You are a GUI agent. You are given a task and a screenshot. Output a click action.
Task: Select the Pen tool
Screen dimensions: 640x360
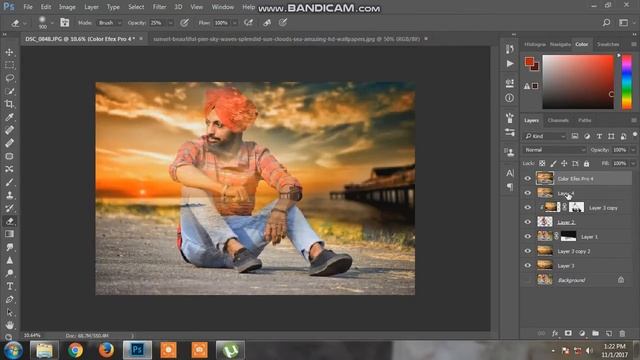[x=9, y=299]
